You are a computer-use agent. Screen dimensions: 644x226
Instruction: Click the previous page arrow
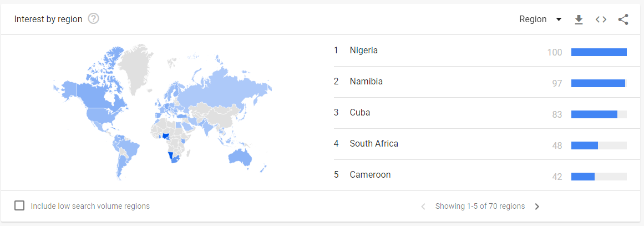point(423,207)
